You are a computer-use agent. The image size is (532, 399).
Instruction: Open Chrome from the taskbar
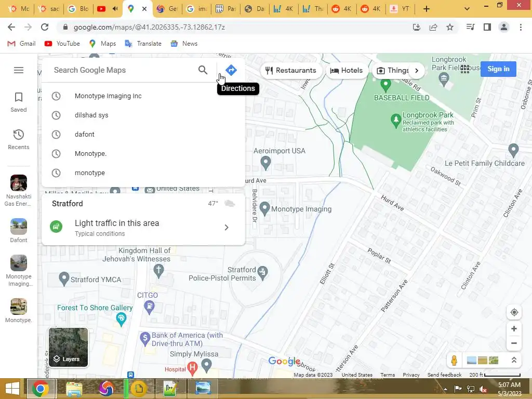tap(41, 389)
